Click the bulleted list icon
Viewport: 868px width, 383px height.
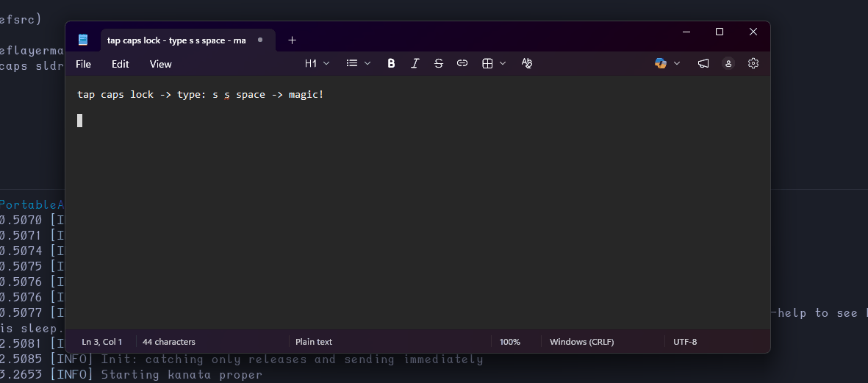tap(352, 64)
